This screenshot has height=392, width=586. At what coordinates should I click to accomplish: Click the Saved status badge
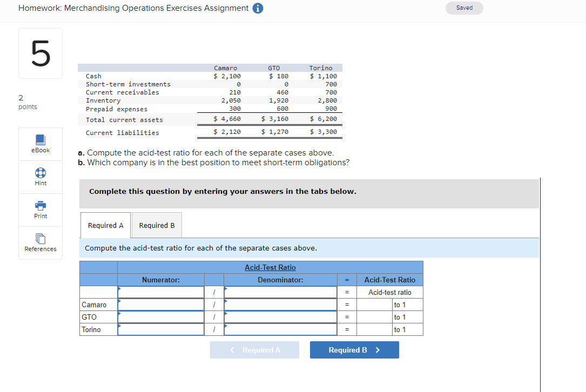tap(464, 8)
